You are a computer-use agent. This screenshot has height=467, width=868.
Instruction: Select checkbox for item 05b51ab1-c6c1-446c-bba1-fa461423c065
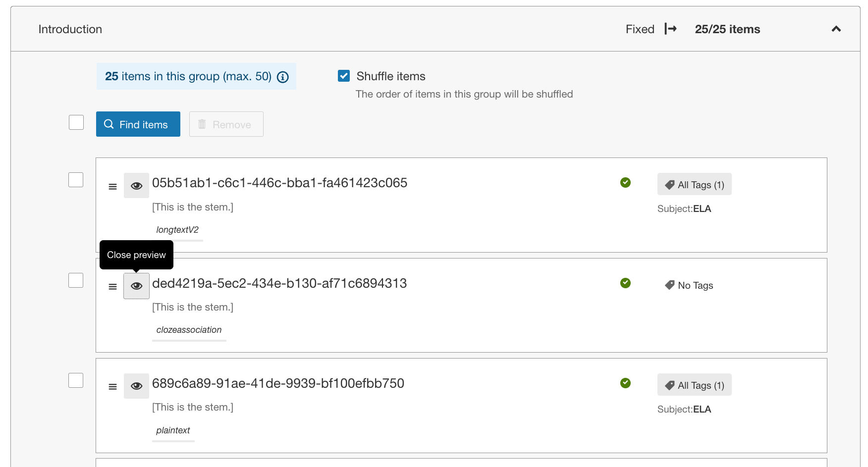76,180
